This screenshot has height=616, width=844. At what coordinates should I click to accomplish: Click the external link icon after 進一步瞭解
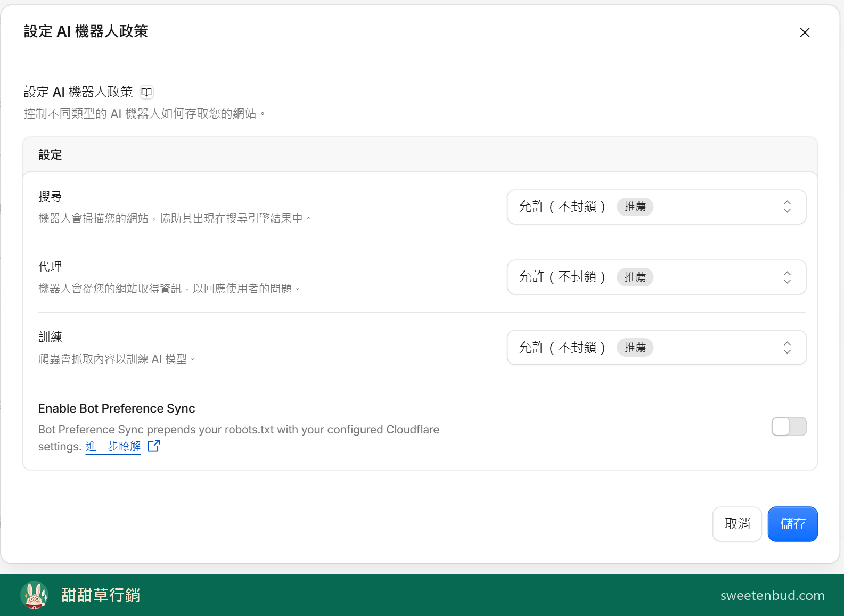[x=153, y=446]
